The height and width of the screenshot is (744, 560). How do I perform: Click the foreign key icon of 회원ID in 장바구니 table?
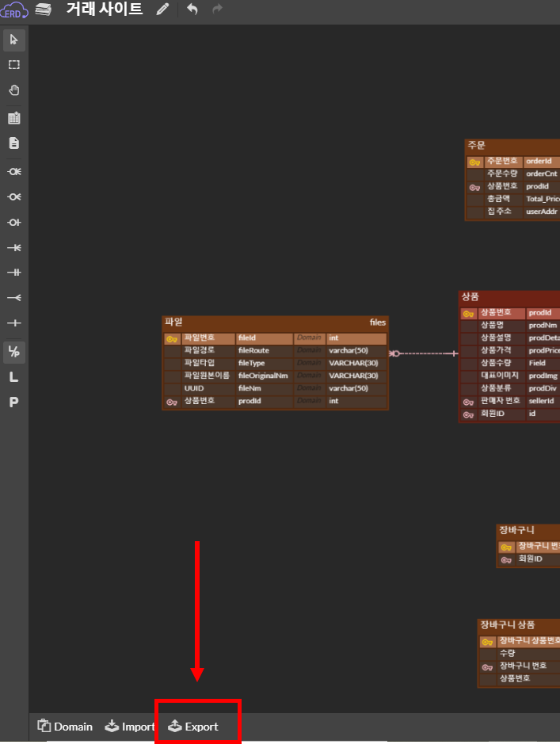point(506,560)
